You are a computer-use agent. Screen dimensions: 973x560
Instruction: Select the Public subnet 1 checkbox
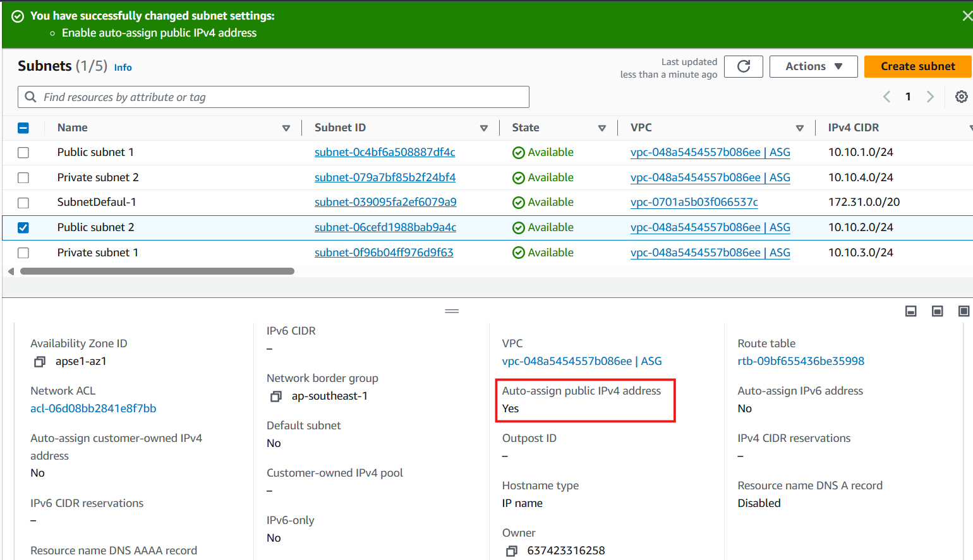(23, 153)
